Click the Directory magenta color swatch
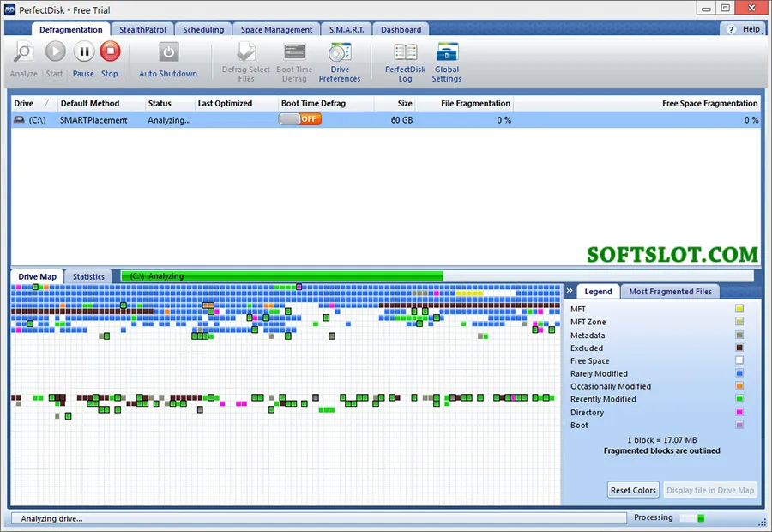This screenshot has height=532, width=772. click(x=739, y=412)
